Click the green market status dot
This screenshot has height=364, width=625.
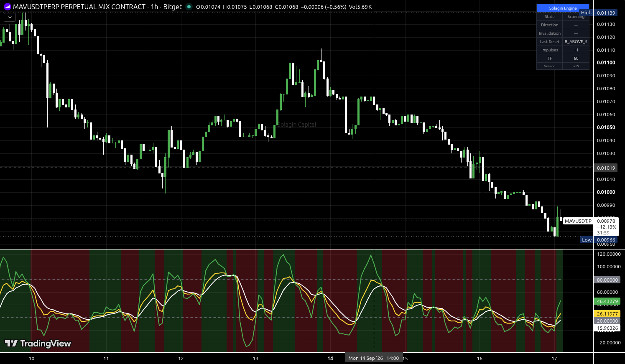point(189,7)
